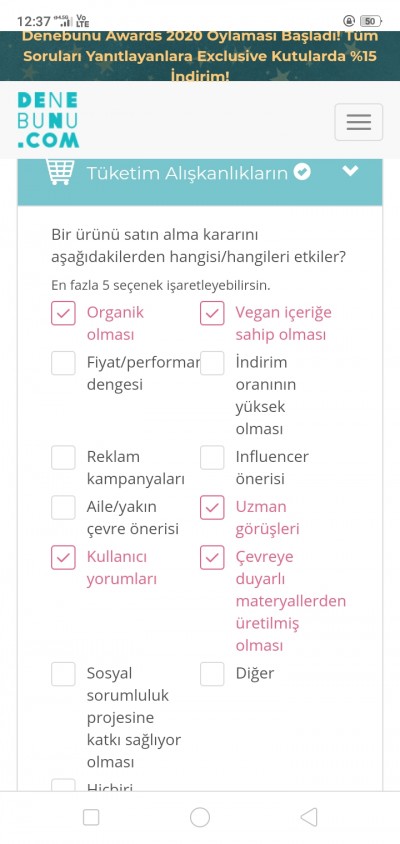Uncheck the Kullanıcı yorumları checkbox
The image size is (400, 844).
click(63, 557)
